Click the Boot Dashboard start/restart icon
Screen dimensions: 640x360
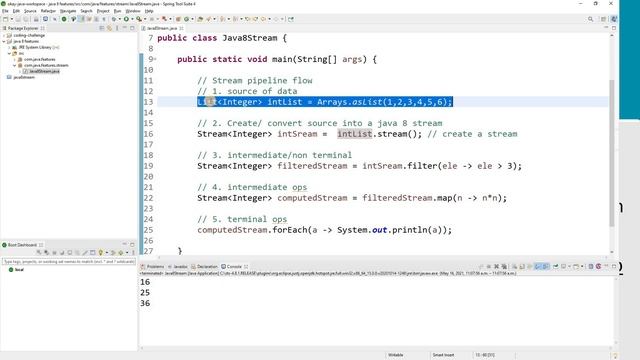(39, 253)
